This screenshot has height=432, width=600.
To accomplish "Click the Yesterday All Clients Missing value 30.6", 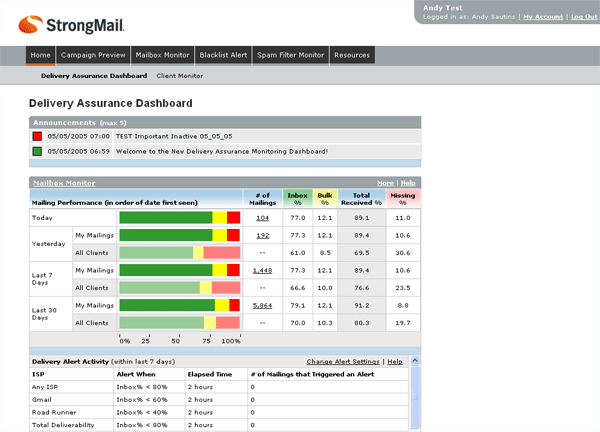I will click(x=403, y=253).
